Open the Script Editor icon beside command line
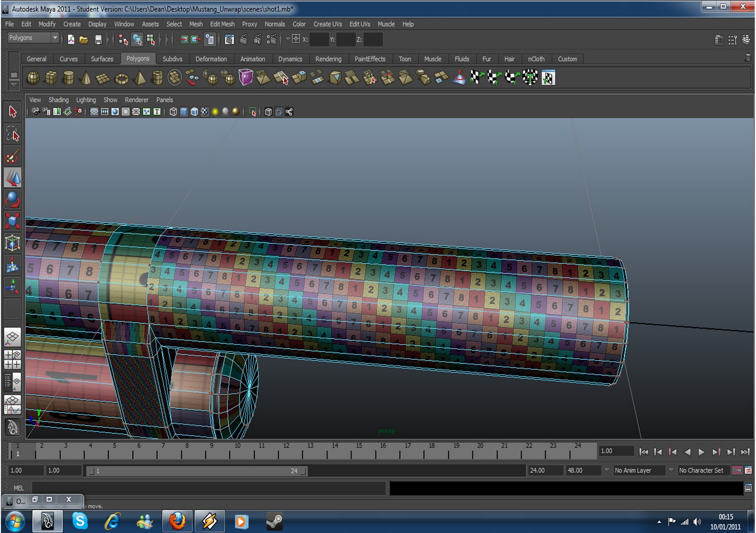The width and height of the screenshot is (756, 533). pos(748,488)
